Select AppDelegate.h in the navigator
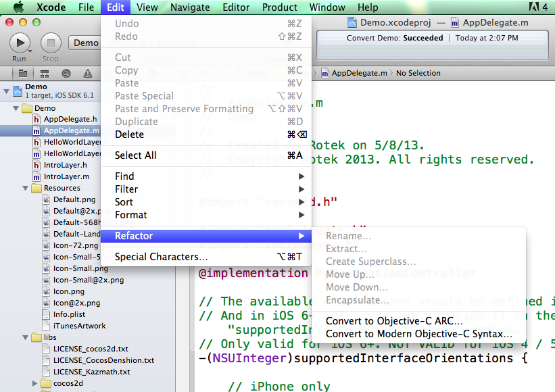 click(x=70, y=119)
